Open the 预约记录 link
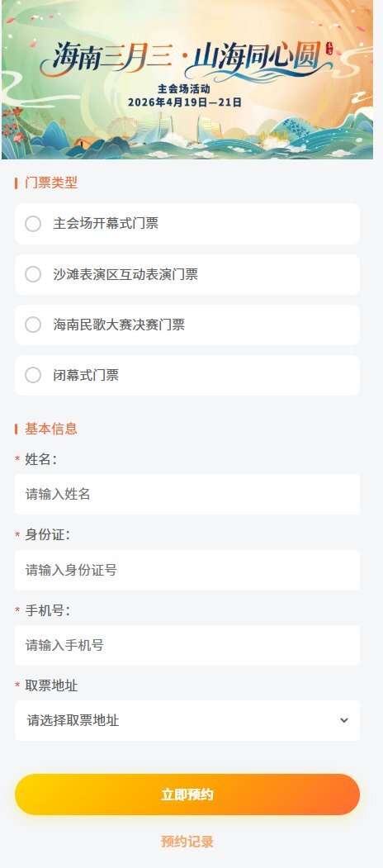 [187, 842]
